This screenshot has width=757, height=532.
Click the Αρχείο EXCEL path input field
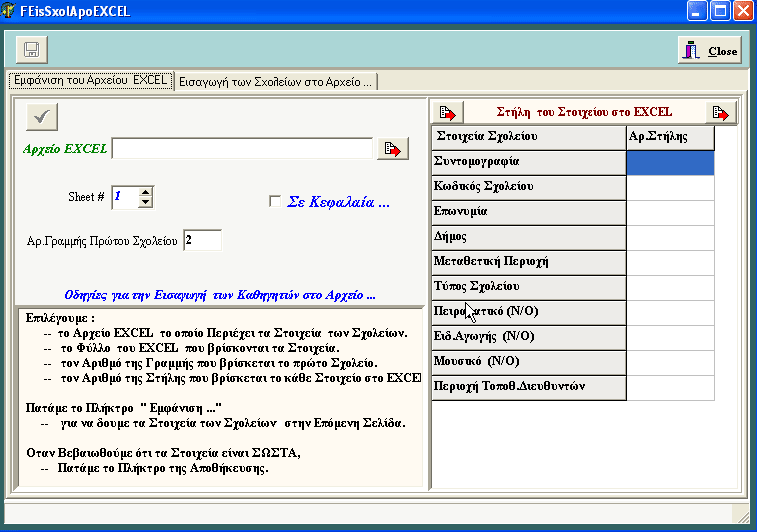coord(242,149)
